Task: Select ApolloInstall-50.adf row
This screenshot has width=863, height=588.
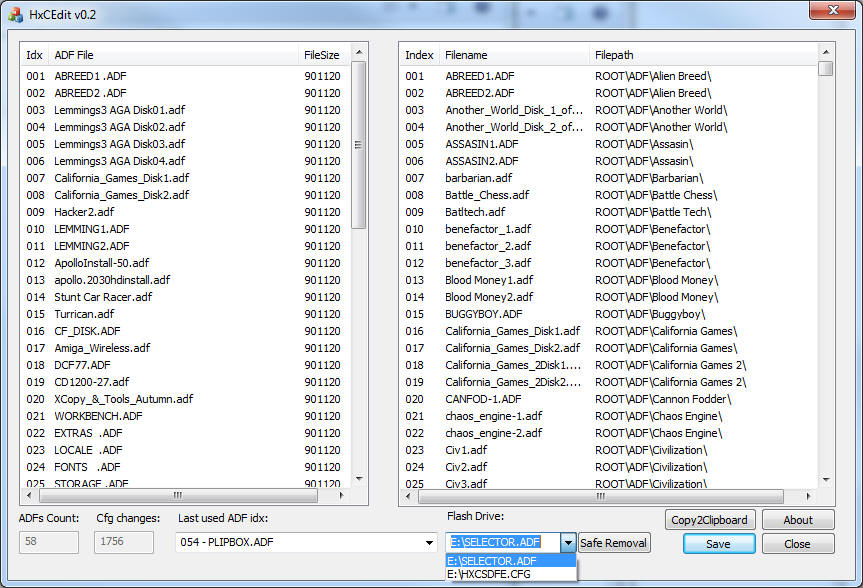Action: (x=185, y=263)
